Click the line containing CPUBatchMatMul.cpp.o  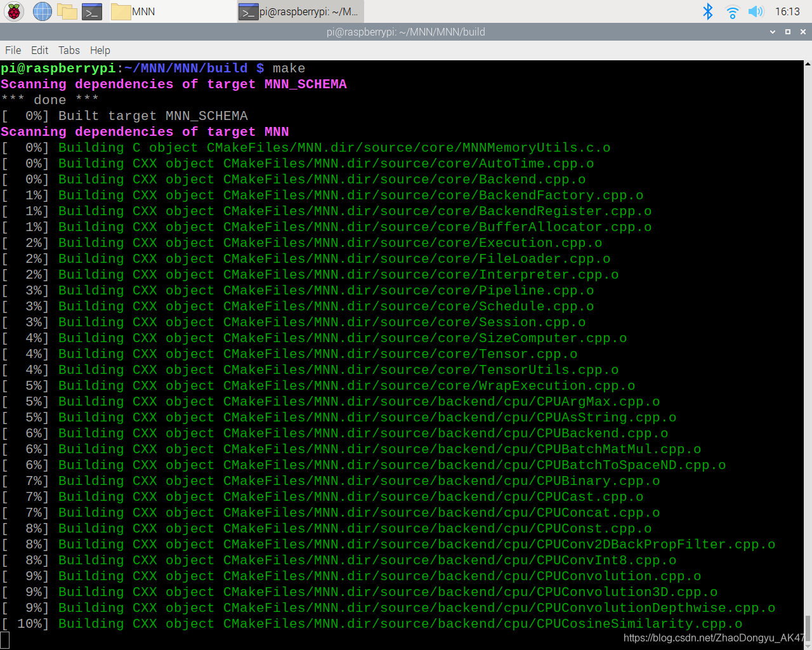(351, 449)
